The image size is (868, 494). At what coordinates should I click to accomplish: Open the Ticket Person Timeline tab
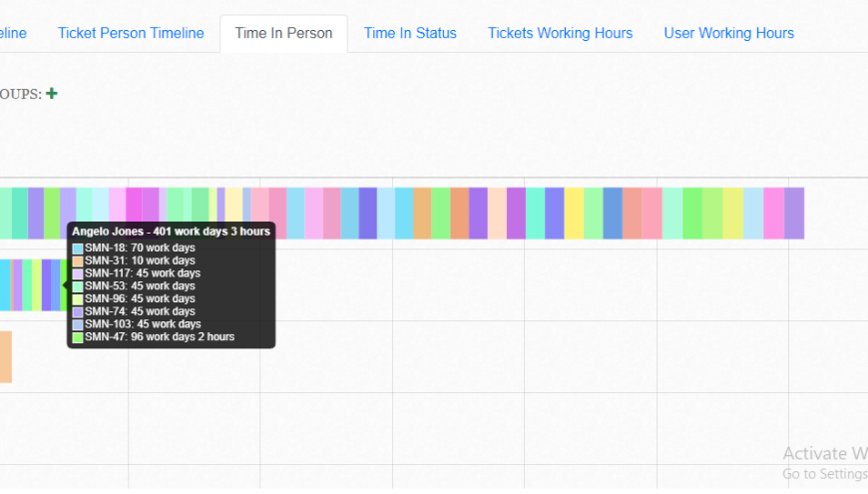[131, 33]
